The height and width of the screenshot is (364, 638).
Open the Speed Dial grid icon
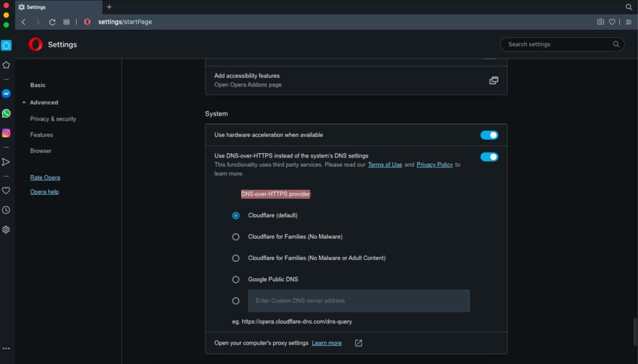67,22
